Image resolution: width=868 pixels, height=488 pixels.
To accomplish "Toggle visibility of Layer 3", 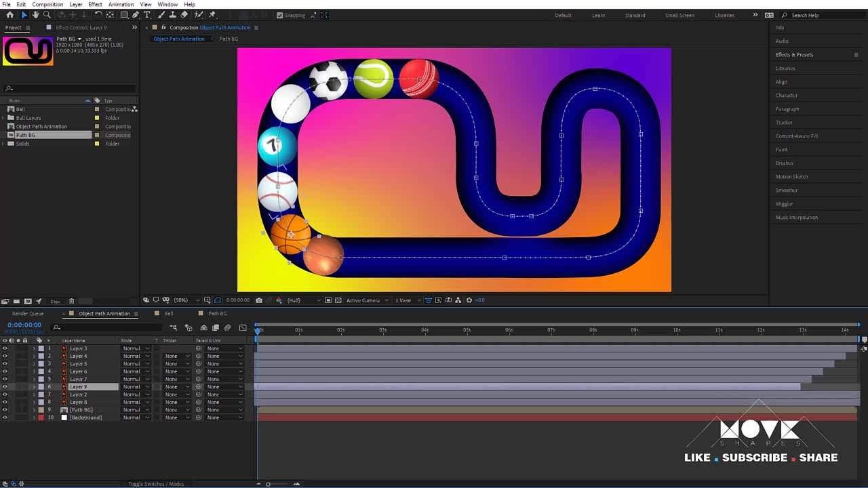I will (5, 348).
